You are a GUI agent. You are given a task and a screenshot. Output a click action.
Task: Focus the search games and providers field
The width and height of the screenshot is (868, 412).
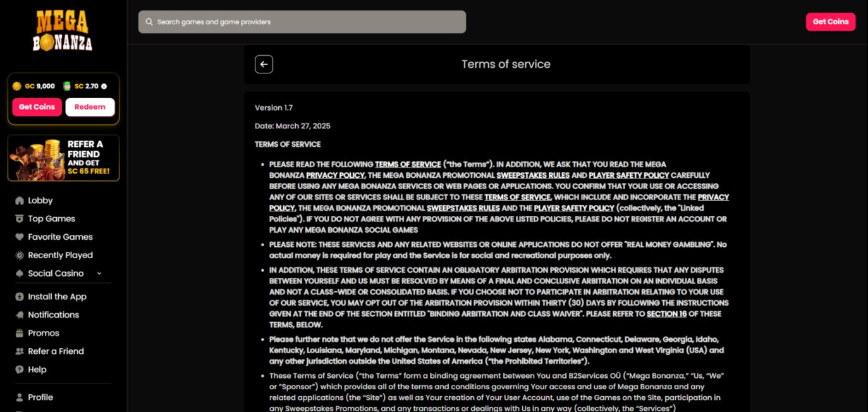tap(302, 22)
